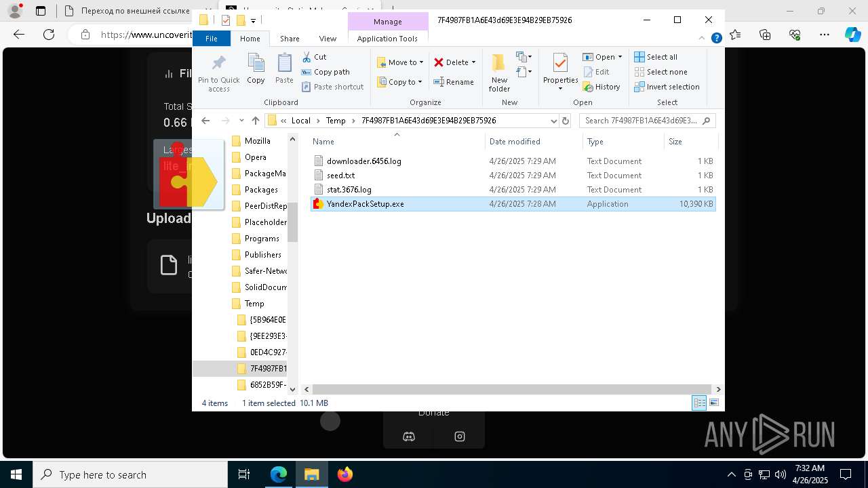Expand the Delete dropdown arrow
868x488 pixels.
tap(473, 62)
